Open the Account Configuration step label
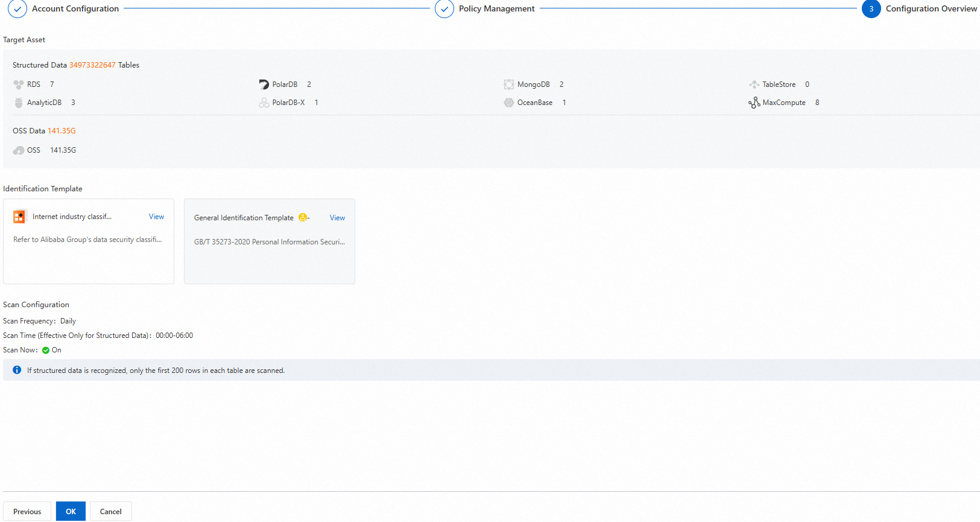This screenshot has height=522, width=980. (x=75, y=8)
